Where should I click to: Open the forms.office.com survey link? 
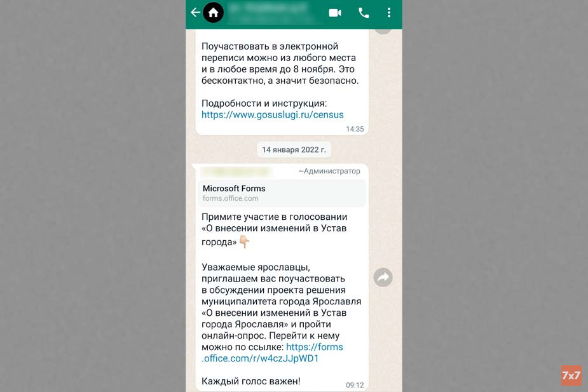tap(272, 353)
